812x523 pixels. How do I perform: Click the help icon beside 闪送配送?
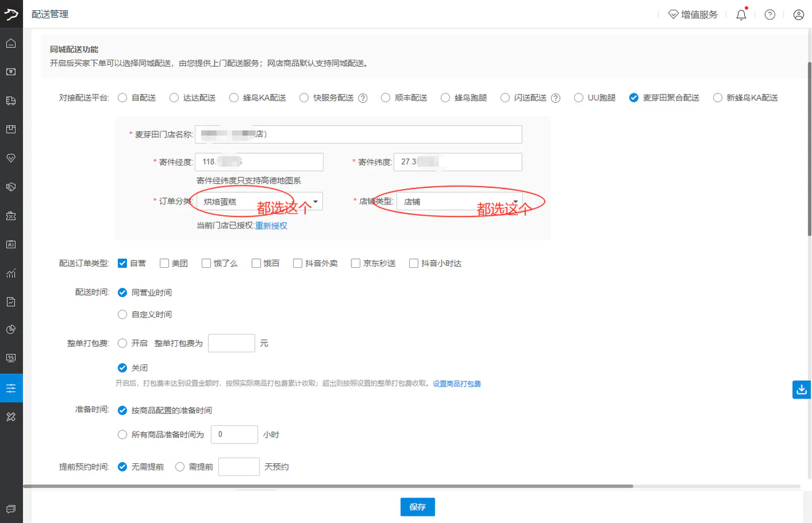(x=556, y=98)
